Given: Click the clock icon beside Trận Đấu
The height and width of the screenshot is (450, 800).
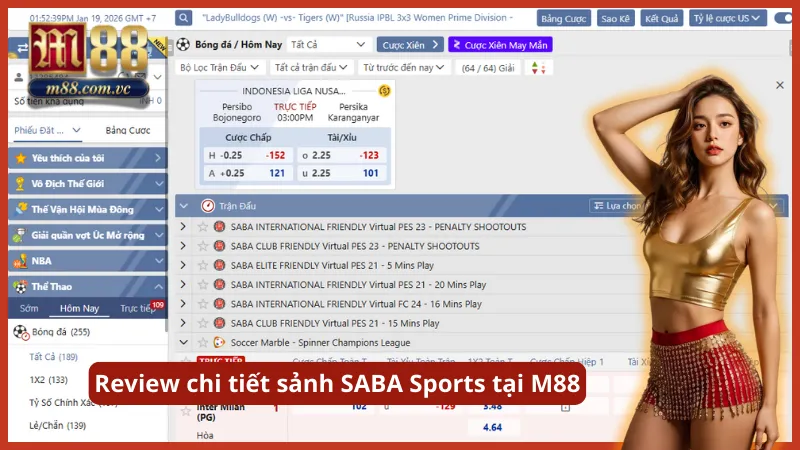Looking at the screenshot, I should 207,206.
